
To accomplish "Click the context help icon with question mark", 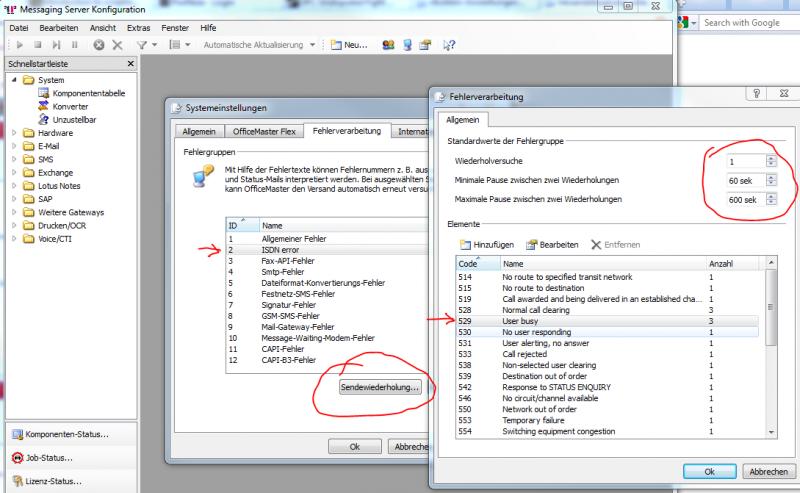I will pyautogui.click(x=449, y=45).
